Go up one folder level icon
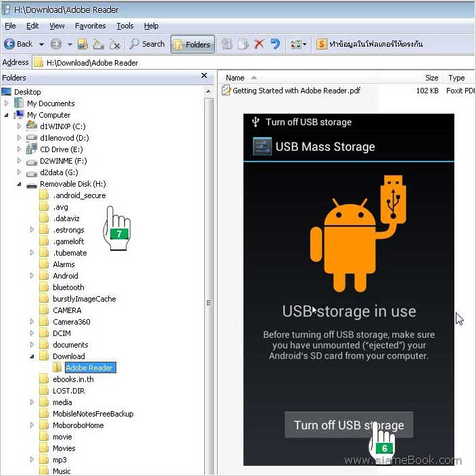Viewport: 476px width, 476px height. 82,45
